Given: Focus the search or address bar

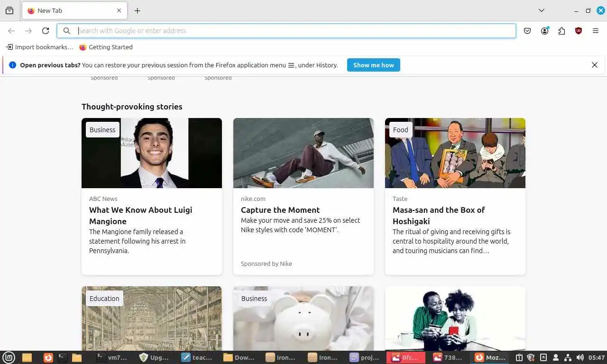Looking at the screenshot, I should (286, 31).
